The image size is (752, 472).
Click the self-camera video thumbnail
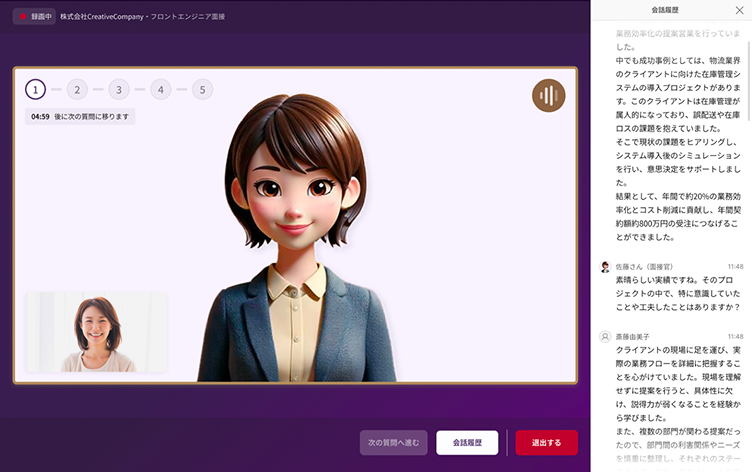(x=96, y=332)
